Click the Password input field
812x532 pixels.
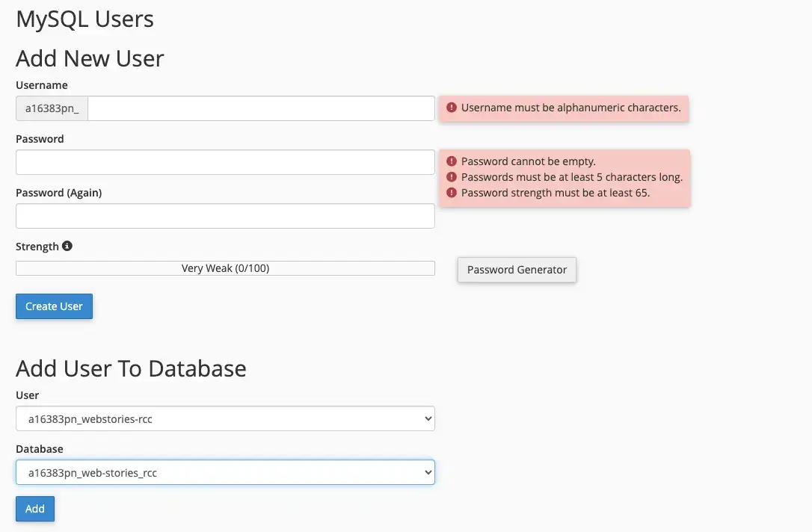[x=224, y=161]
